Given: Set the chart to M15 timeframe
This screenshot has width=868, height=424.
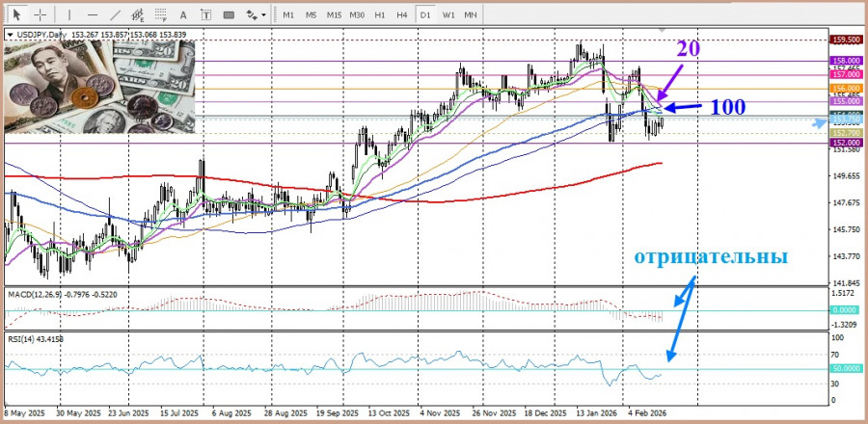Looking at the screenshot, I should [x=334, y=14].
